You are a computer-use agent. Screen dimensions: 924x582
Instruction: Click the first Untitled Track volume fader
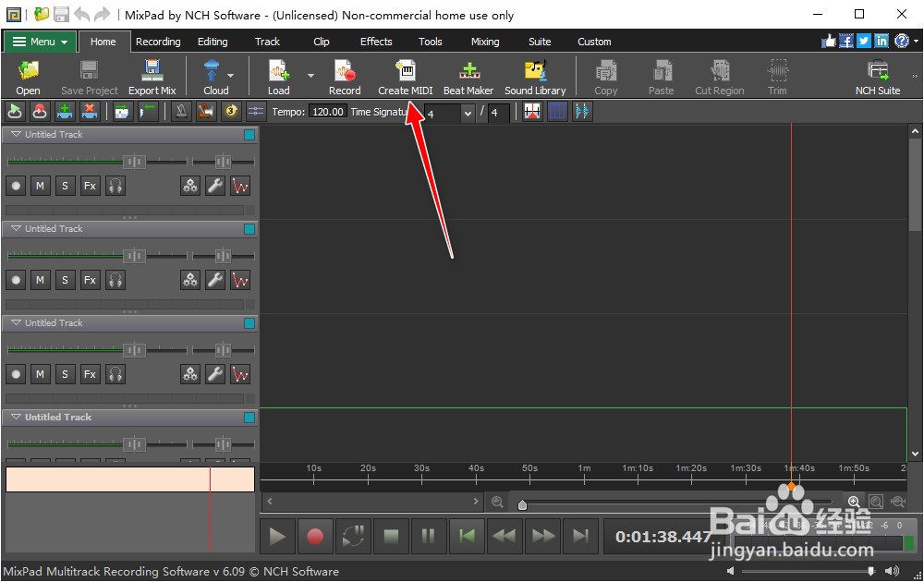pyautogui.click(x=134, y=161)
